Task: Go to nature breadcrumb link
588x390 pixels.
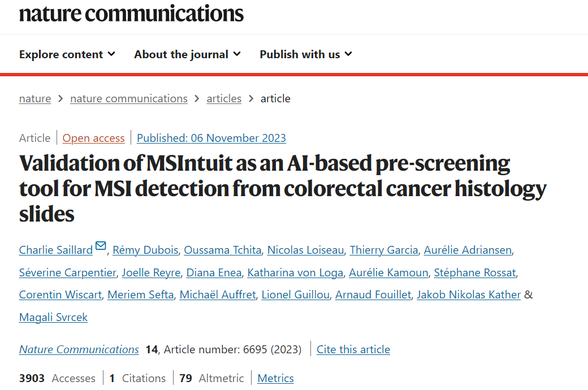Action: (x=35, y=98)
